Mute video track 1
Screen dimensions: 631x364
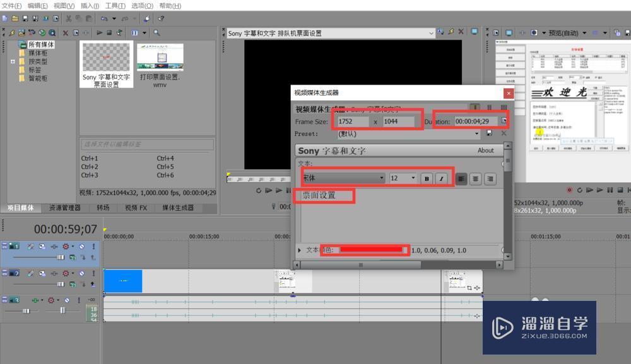[81, 246]
